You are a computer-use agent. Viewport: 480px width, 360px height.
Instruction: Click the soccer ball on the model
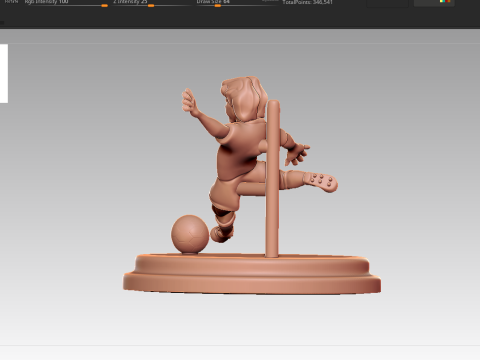[190, 234]
